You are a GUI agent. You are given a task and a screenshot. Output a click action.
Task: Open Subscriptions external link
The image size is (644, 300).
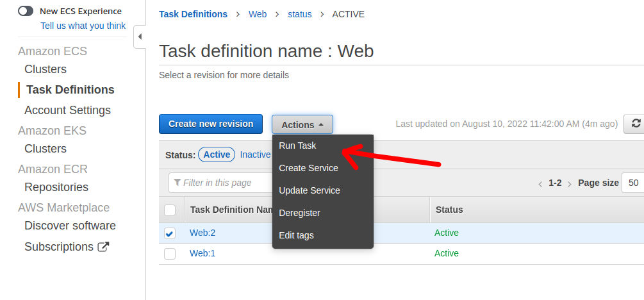point(67,247)
